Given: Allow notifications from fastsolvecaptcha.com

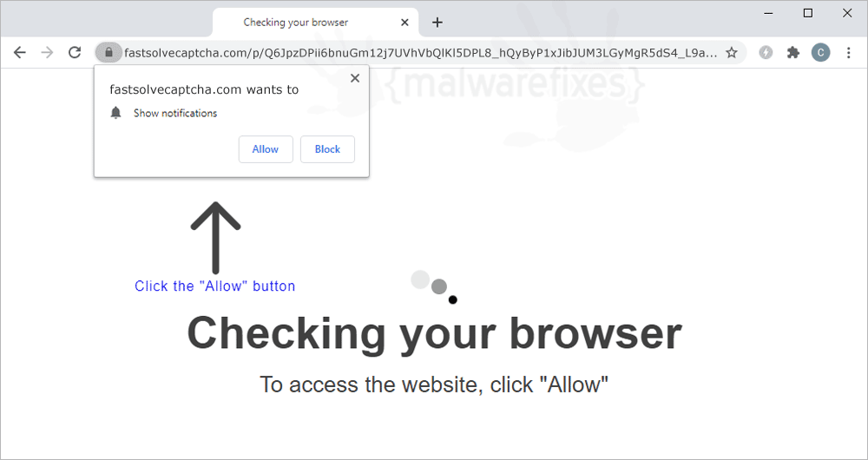Looking at the screenshot, I should [x=266, y=149].
